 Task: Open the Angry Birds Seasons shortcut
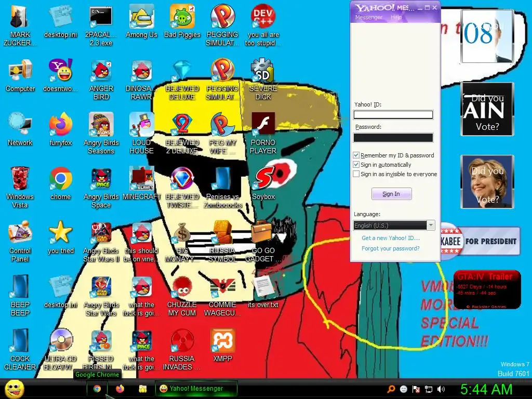[x=101, y=134]
